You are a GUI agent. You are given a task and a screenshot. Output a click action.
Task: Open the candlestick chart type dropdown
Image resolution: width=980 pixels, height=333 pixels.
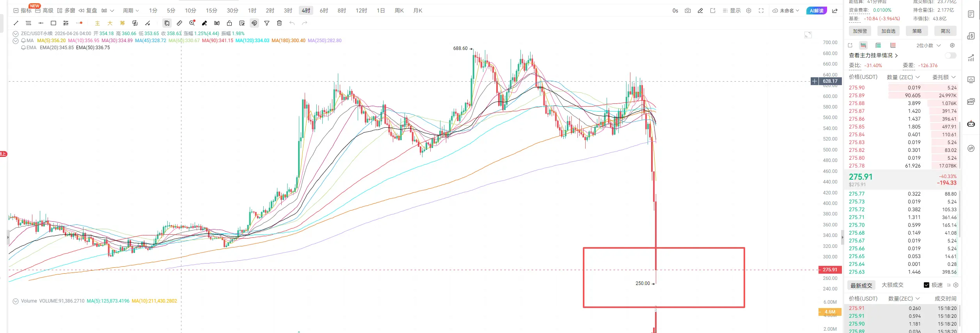(x=108, y=11)
